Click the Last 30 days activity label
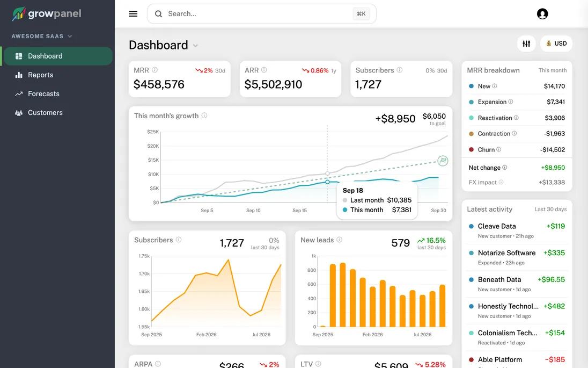The image size is (588, 368). tap(550, 209)
